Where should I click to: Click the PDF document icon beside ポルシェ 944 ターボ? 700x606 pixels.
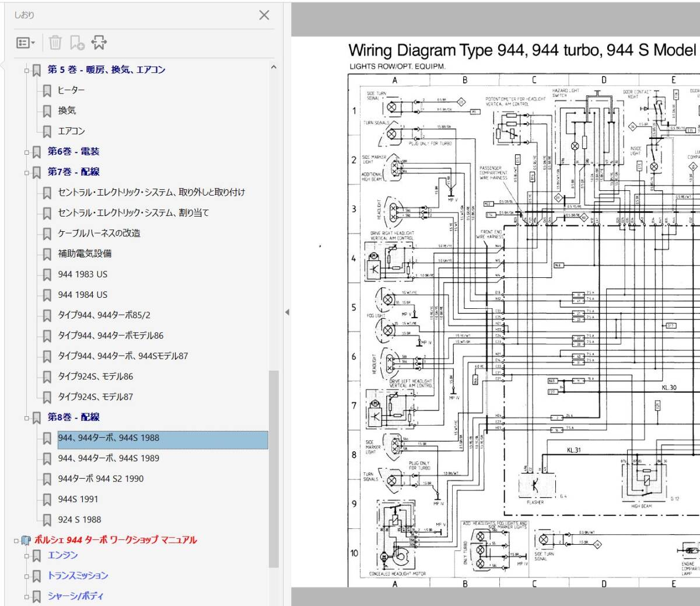26,541
